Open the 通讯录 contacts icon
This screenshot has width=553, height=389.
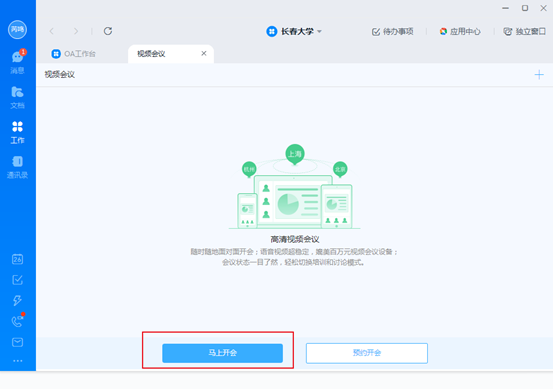[x=17, y=167]
